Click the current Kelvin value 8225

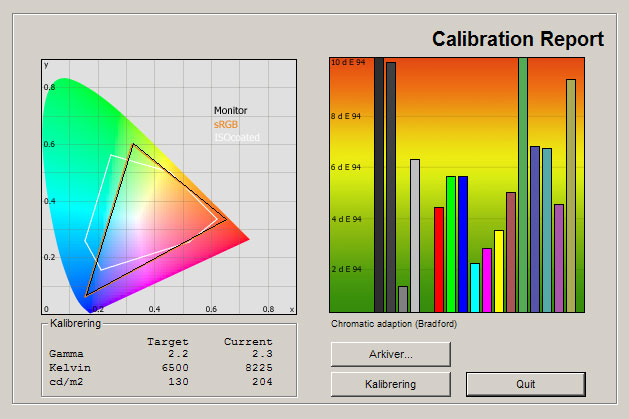254,367
